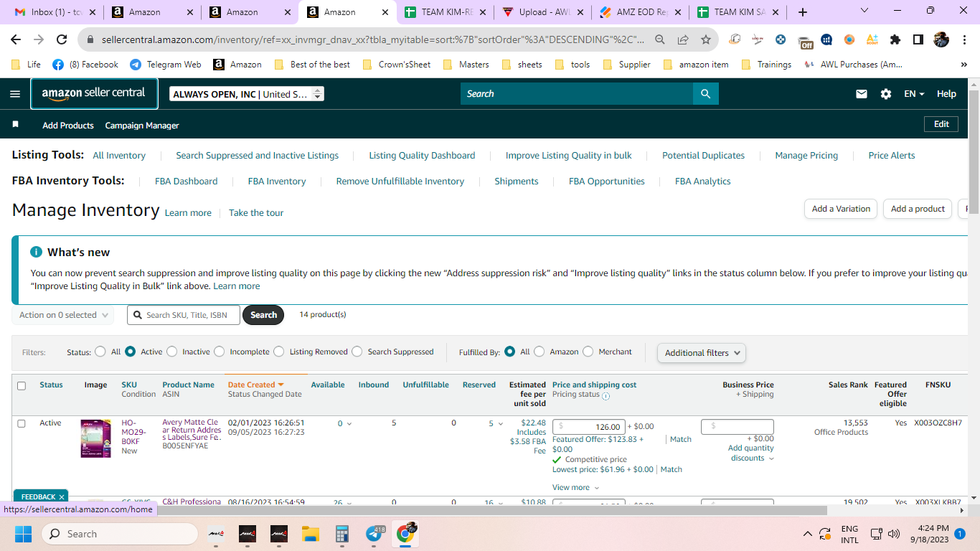Select the Active status radio button
Screen dimensions: 980x551
[130, 352]
